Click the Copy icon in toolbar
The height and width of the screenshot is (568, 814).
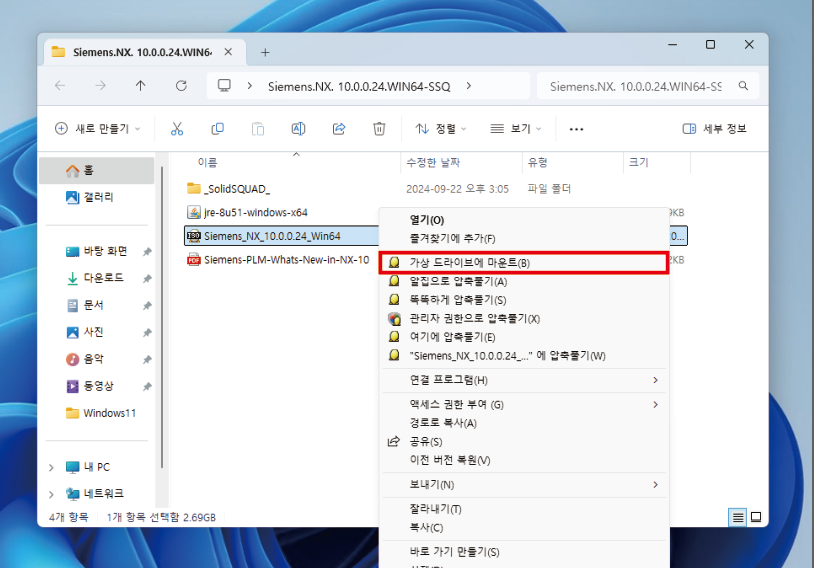[218, 129]
